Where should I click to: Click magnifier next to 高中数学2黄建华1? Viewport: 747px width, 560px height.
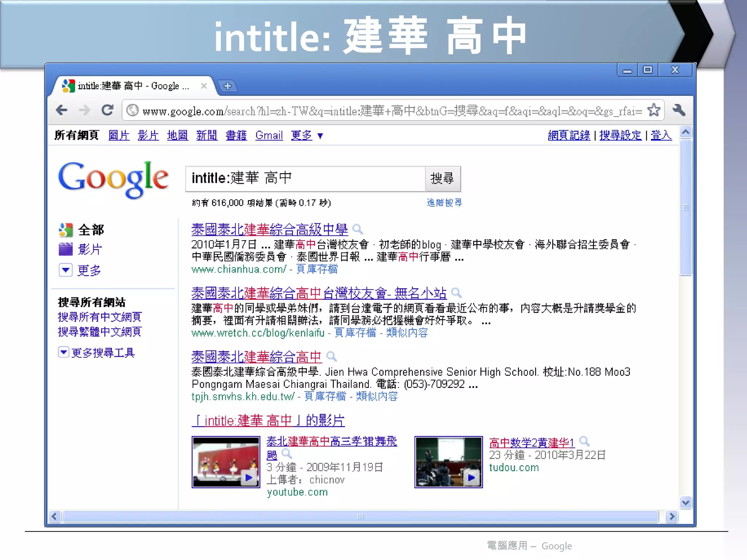[x=584, y=442]
